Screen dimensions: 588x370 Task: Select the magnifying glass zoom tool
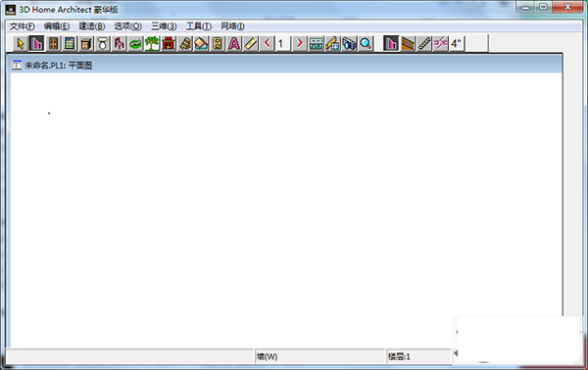tap(366, 44)
